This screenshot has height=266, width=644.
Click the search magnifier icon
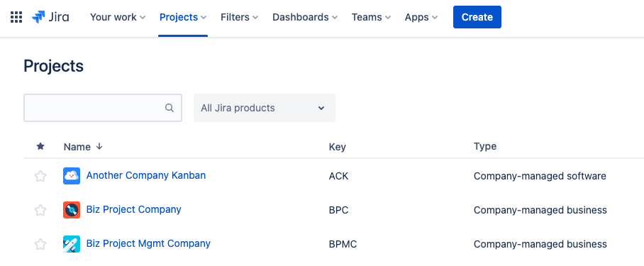(x=170, y=108)
